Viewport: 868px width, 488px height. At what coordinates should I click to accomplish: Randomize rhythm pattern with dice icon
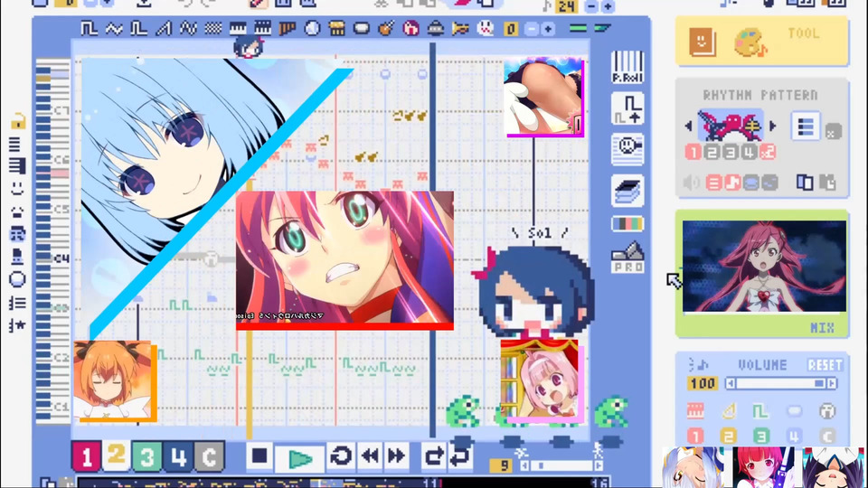point(833,130)
